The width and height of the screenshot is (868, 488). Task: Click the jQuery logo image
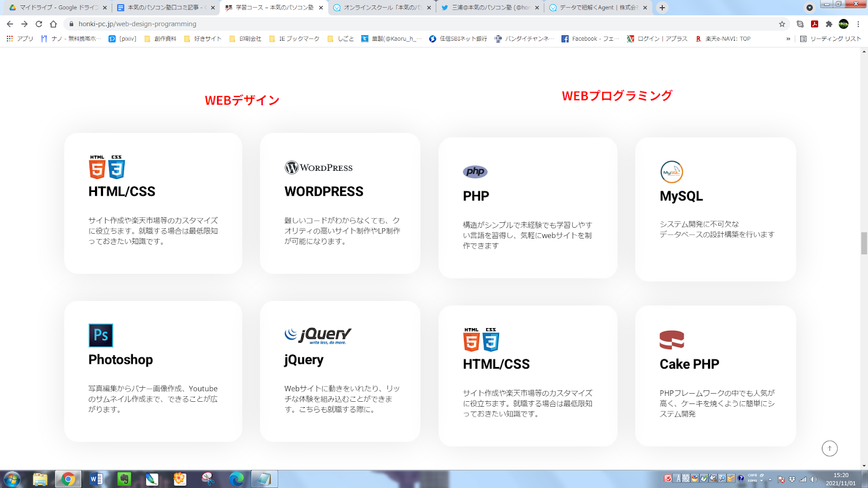coord(318,336)
